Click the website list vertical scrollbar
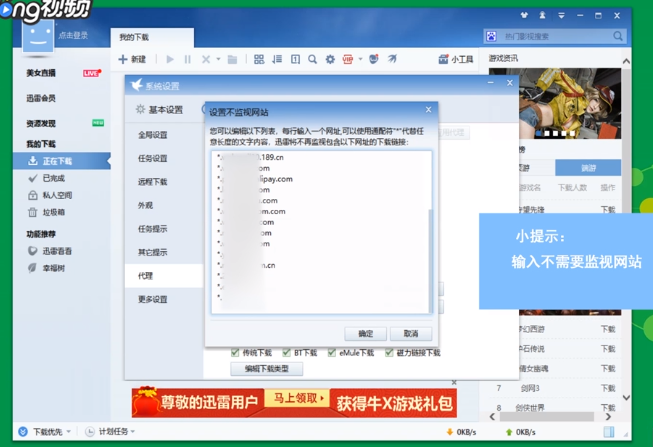 coord(430,261)
